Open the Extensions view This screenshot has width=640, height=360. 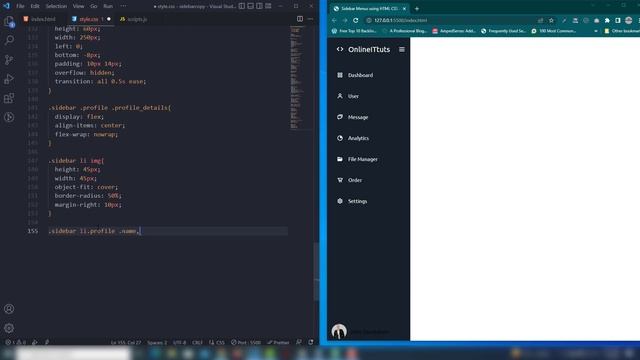pyautogui.click(x=9, y=98)
